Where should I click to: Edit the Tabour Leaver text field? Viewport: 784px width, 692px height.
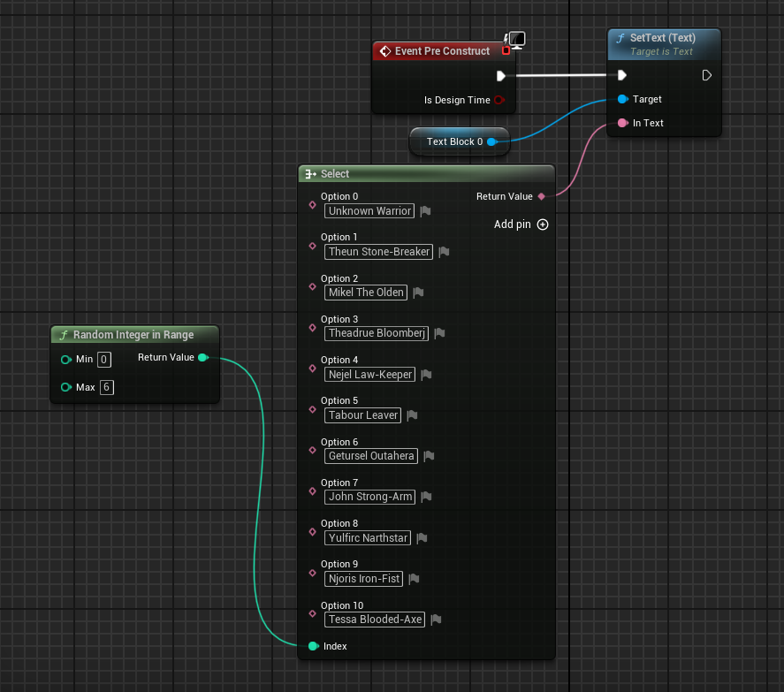click(x=363, y=415)
